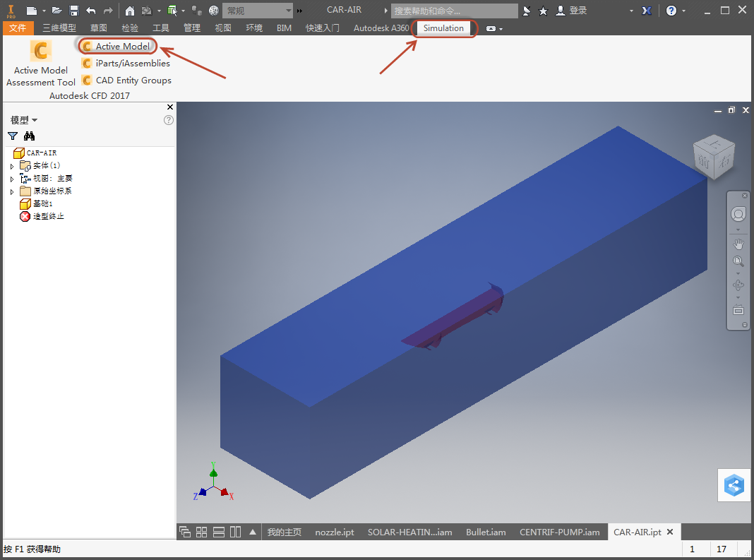This screenshot has height=560, width=754.
Task: Click the Active Model button
Action: [x=116, y=46]
